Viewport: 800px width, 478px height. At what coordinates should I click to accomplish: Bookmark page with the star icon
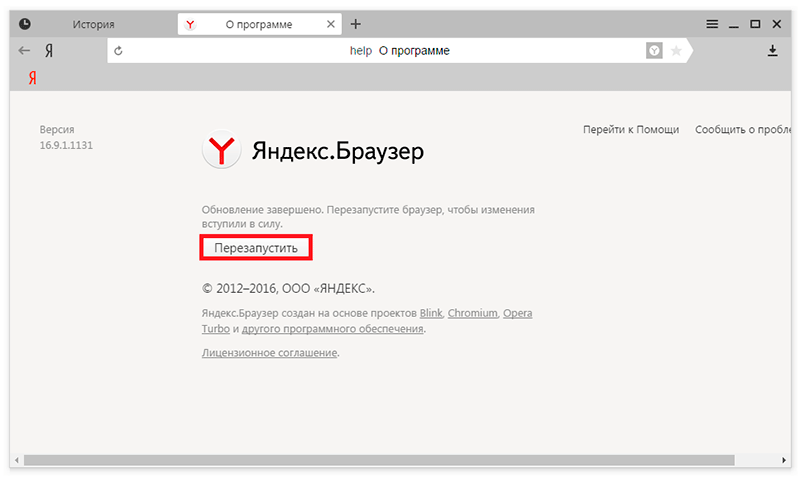(676, 51)
